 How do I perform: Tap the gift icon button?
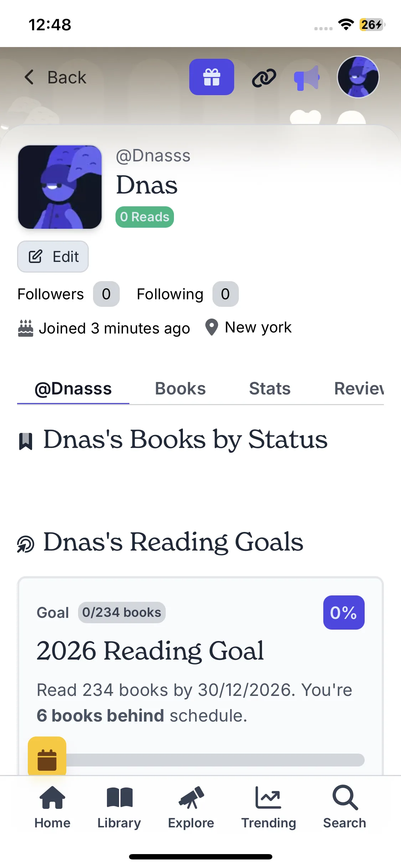[x=211, y=77]
